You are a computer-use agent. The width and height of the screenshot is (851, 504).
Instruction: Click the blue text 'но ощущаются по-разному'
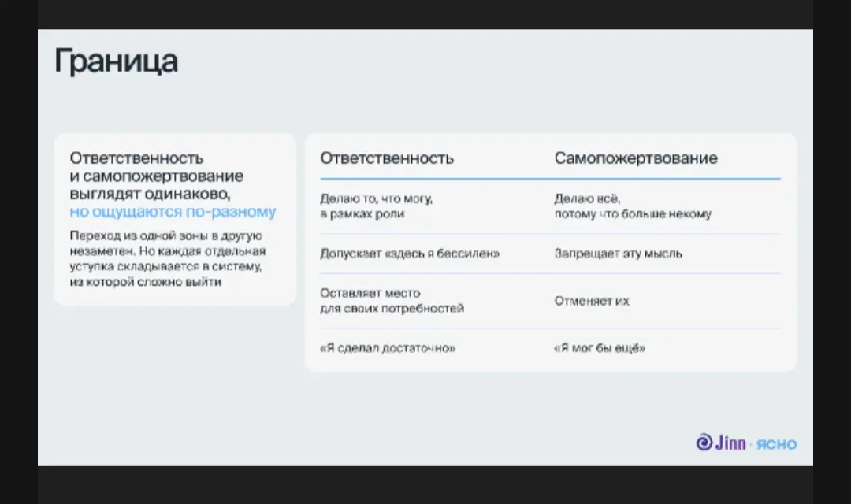point(173,212)
